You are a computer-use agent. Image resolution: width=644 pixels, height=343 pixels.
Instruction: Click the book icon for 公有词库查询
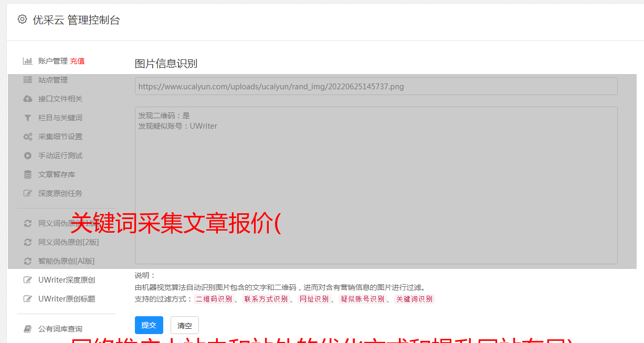[28, 329]
